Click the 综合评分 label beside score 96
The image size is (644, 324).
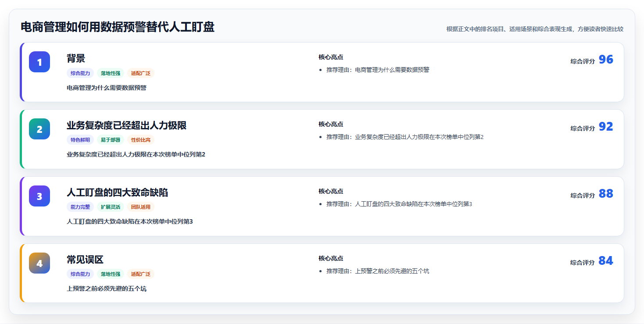(583, 61)
